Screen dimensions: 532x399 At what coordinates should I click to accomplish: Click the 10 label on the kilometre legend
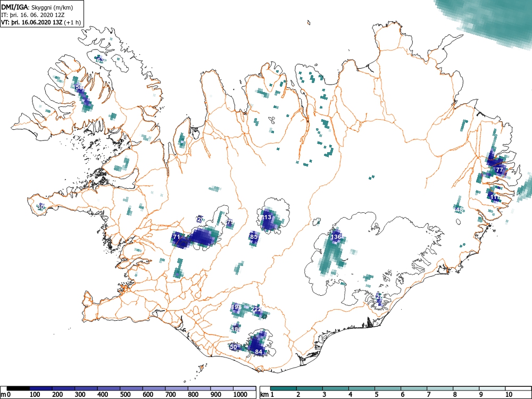point(509,395)
